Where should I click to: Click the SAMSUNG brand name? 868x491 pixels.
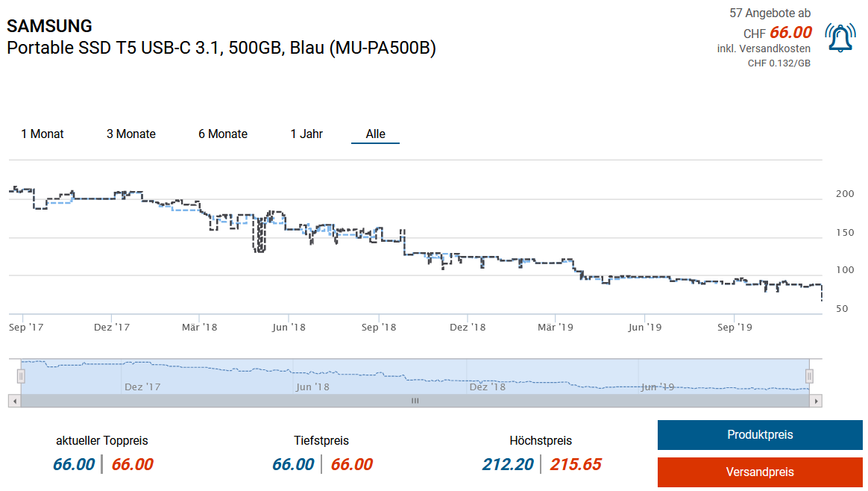point(50,26)
